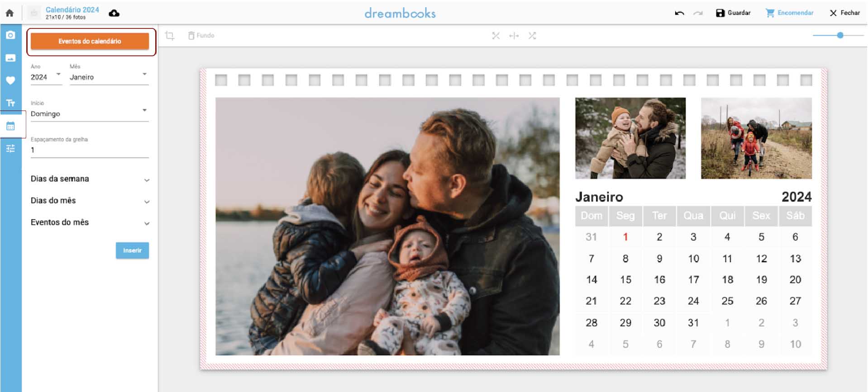Select the text tool sidebar icon
The height and width of the screenshot is (392, 868).
coord(10,103)
